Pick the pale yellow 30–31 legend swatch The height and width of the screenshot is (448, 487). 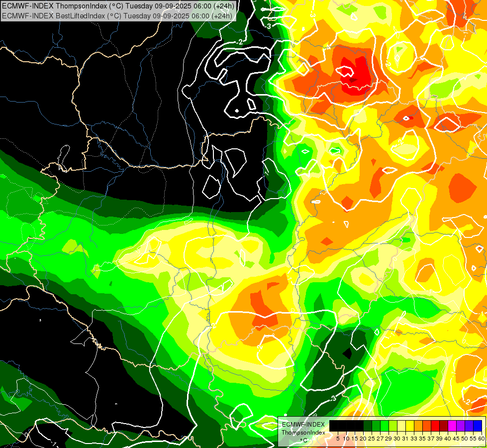401,426
